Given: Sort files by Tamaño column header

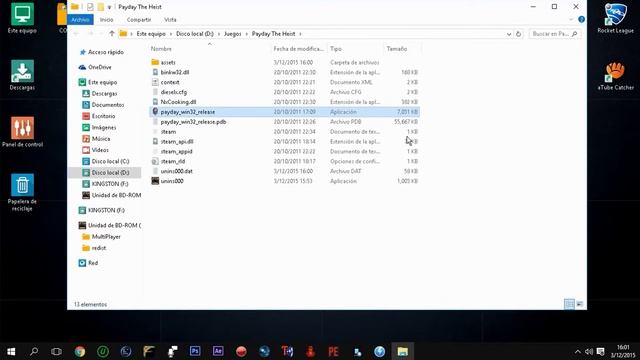Looking at the screenshot, I should (397, 49).
